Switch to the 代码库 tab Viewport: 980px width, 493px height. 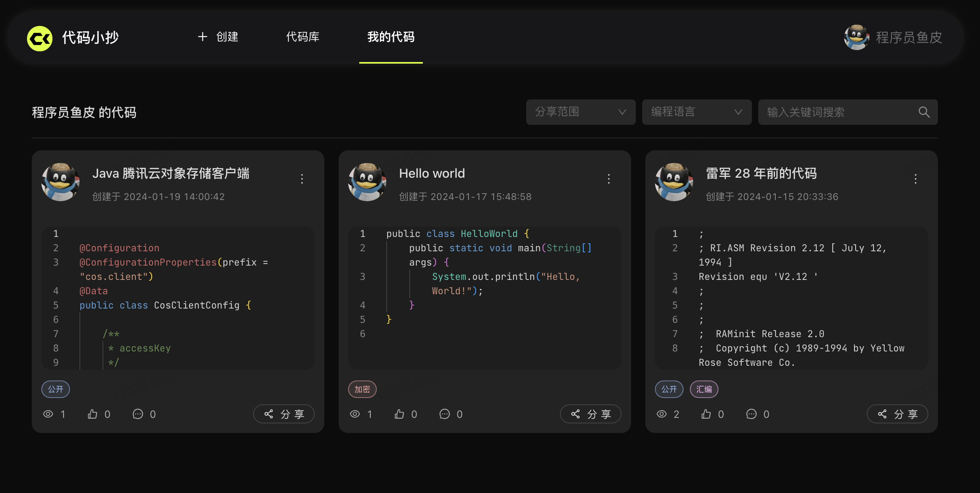tap(302, 37)
